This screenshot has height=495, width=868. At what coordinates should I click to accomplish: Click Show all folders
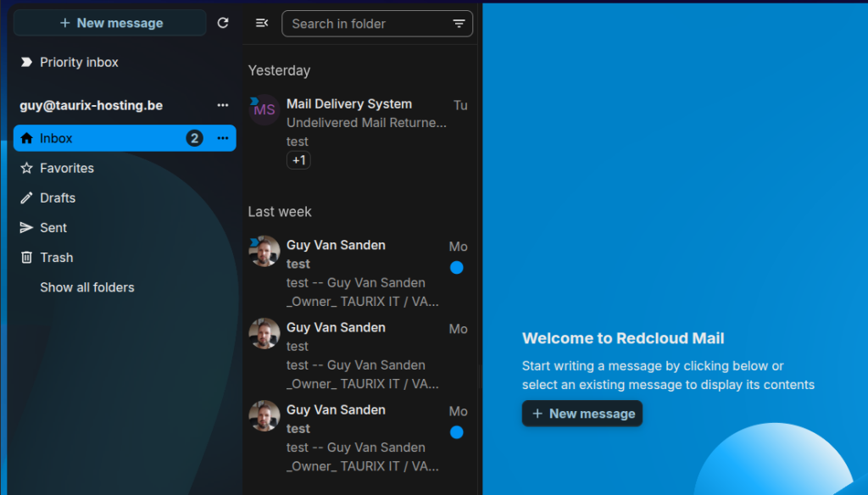(x=87, y=287)
